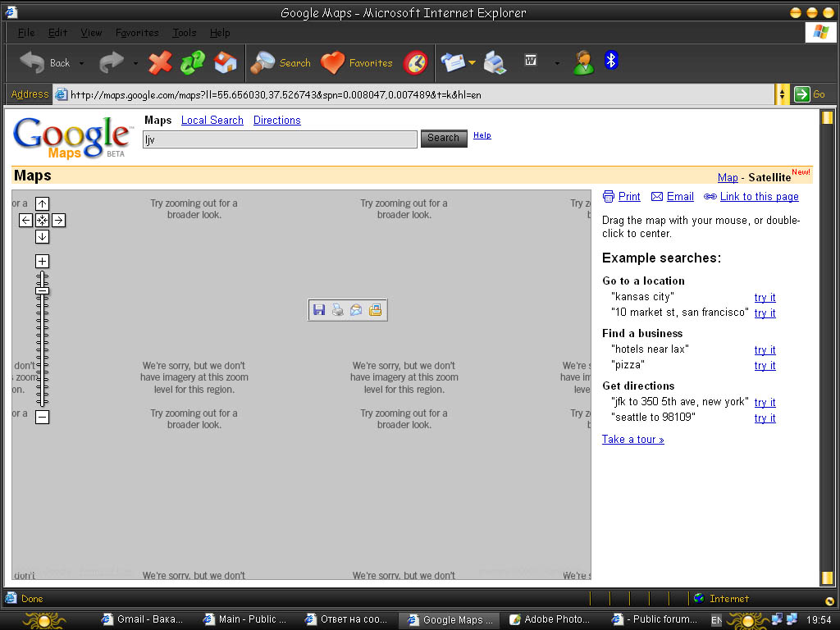Click the vertical page scrollbar
Screen dimensions: 840x630
827,347
